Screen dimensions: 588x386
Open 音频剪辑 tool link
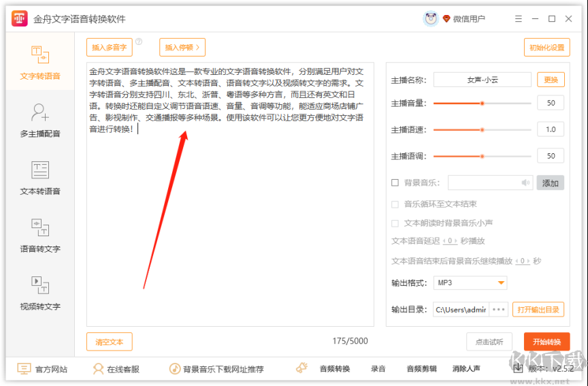point(421,369)
